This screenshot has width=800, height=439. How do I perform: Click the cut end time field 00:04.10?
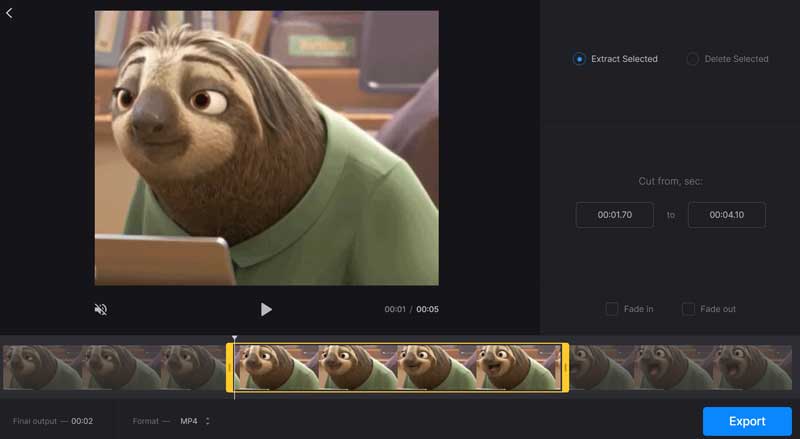click(727, 215)
